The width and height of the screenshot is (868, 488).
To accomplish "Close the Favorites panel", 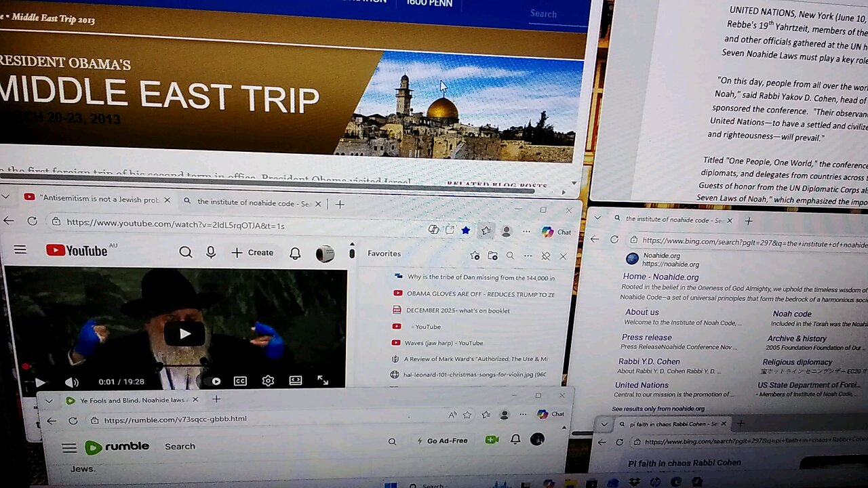I will click(x=563, y=256).
